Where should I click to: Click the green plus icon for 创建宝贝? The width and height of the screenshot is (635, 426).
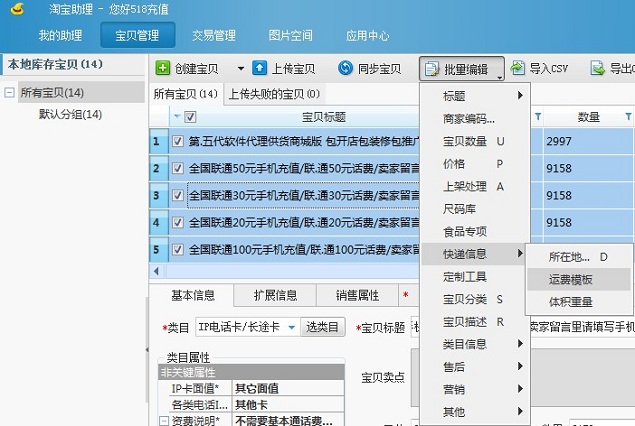pyautogui.click(x=163, y=69)
